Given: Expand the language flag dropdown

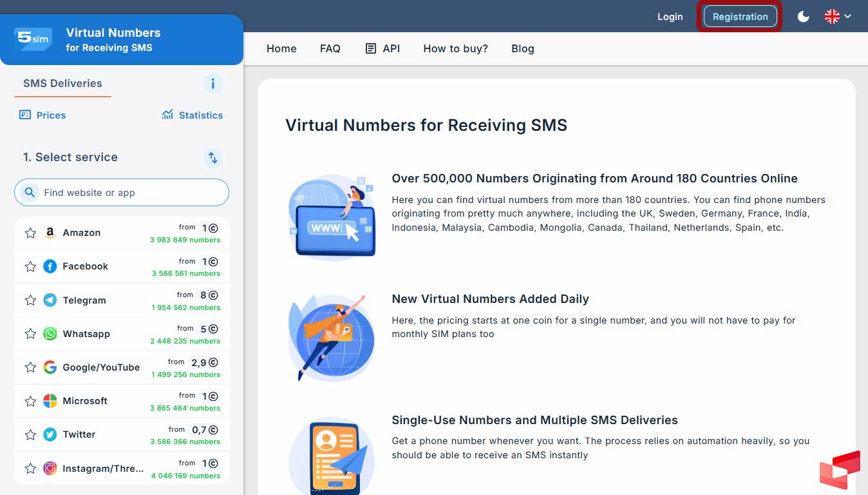Looking at the screenshot, I should click(838, 17).
